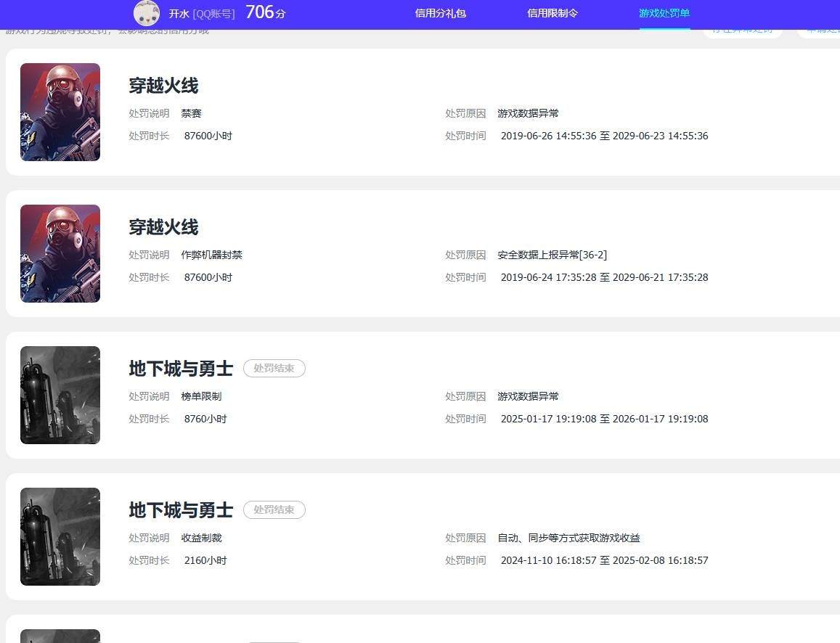Open 地下城与勇士 thumbnail of the 收益制裁 record

tap(60, 536)
